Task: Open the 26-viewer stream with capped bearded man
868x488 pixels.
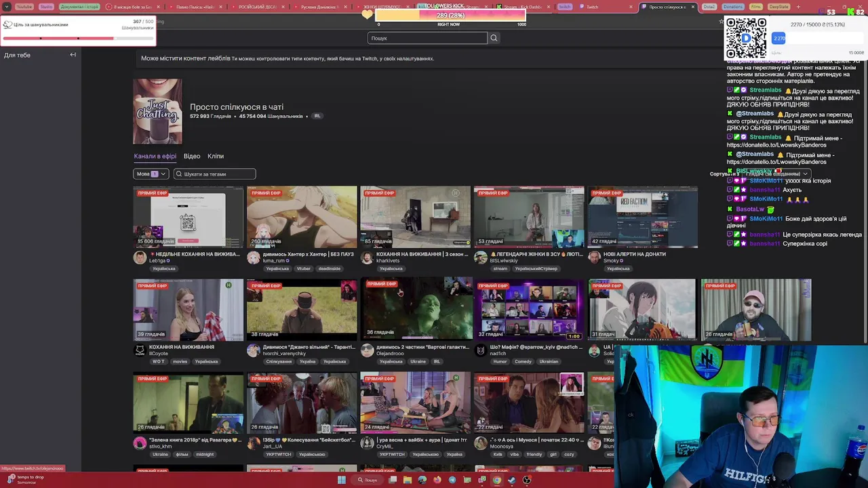Action: click(x=755, y=310)
